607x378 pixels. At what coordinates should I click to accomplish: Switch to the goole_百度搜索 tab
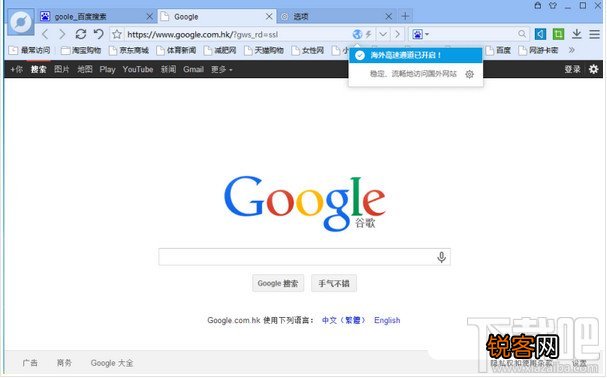point(97,16)
